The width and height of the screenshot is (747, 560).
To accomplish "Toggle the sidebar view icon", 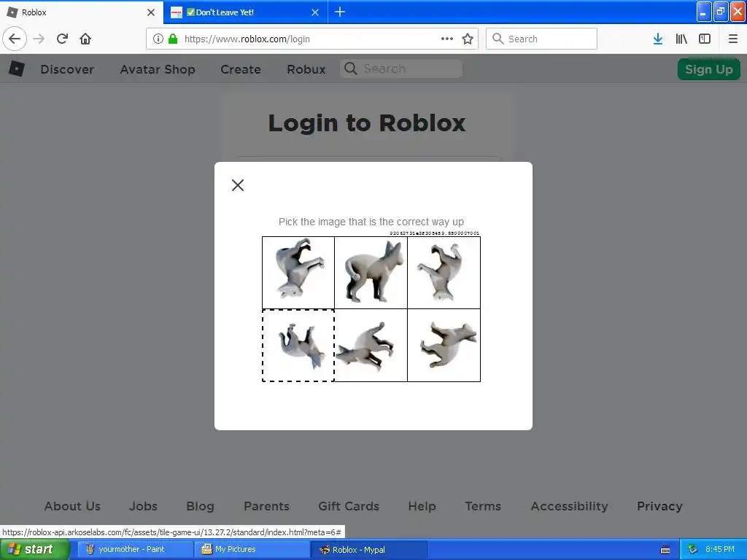I will coord(705,39).
